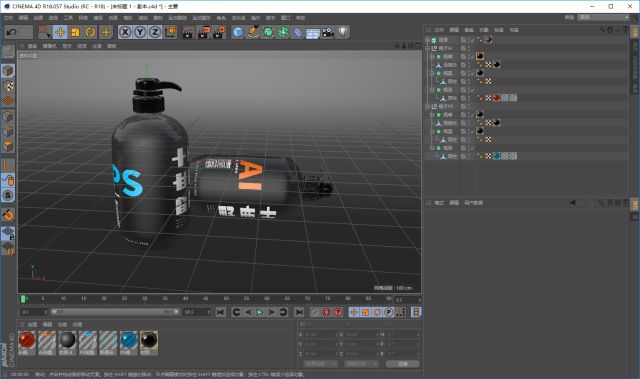This screenshot has width=640, height=379.
Task: Switch to Points mode
Action: pyautogui.click(x=8, y=116)
